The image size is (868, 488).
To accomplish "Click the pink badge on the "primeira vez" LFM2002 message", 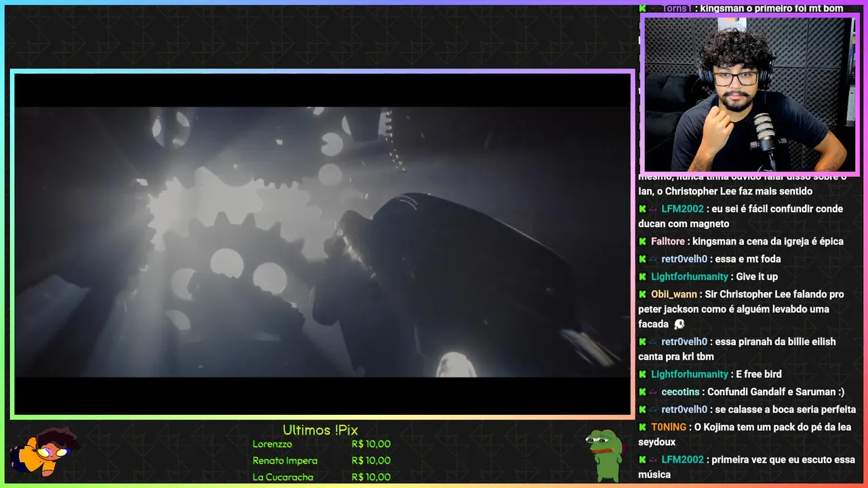I will (653, 460).
